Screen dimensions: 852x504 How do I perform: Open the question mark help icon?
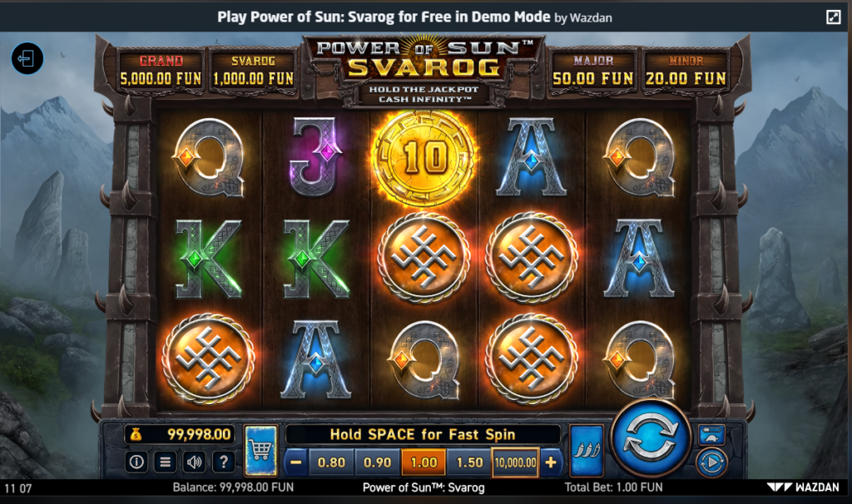pos(223,462)
